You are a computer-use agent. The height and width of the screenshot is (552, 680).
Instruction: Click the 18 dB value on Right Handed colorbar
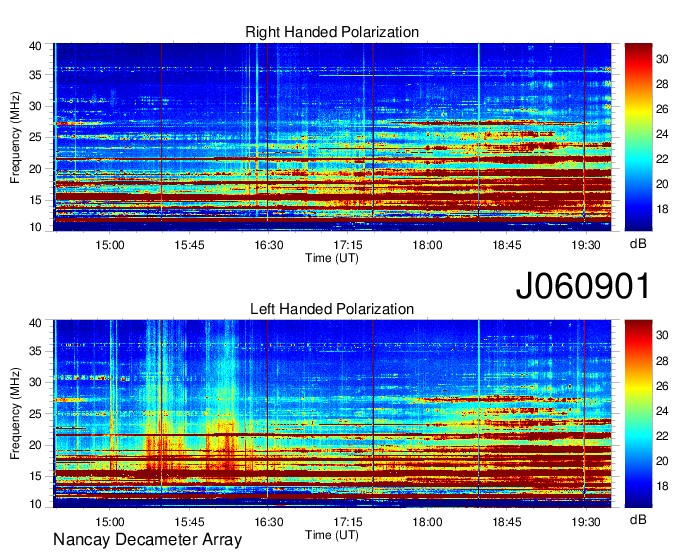click(x=662, y=209)
